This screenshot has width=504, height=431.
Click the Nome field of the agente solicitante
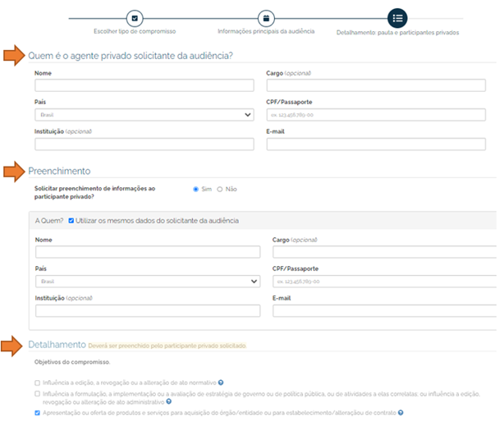tap(144, 85)
